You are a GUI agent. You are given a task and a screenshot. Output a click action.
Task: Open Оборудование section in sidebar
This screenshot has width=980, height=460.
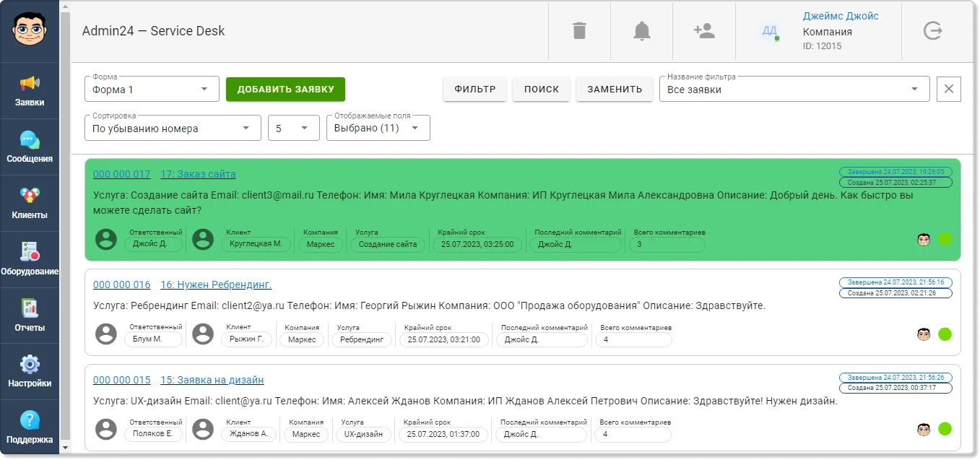[x=30, y=260]
